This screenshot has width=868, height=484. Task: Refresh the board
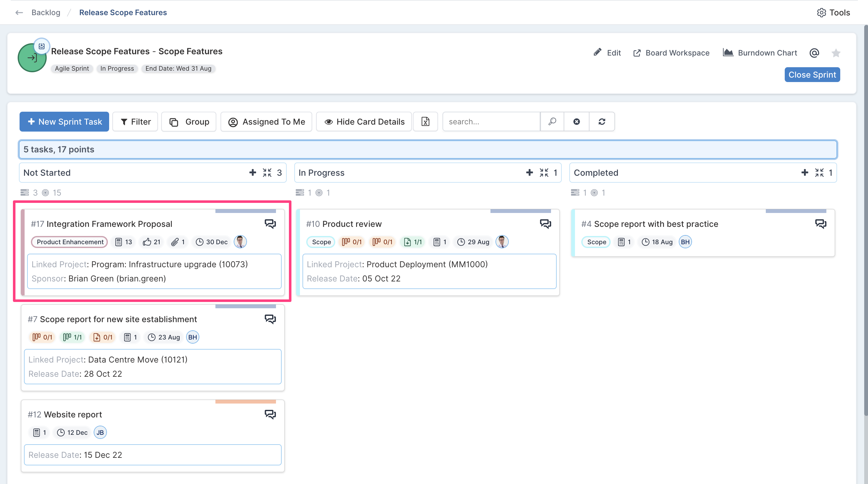click(602, 122)
